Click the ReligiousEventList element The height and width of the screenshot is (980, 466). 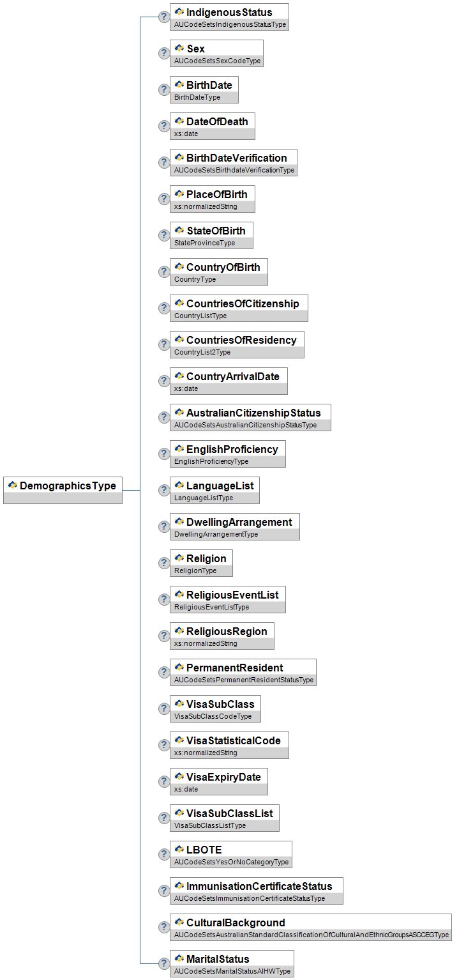232,595
